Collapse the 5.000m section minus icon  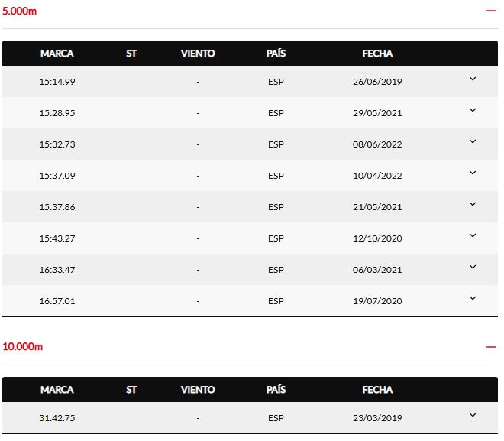click(x=490, y=11)
